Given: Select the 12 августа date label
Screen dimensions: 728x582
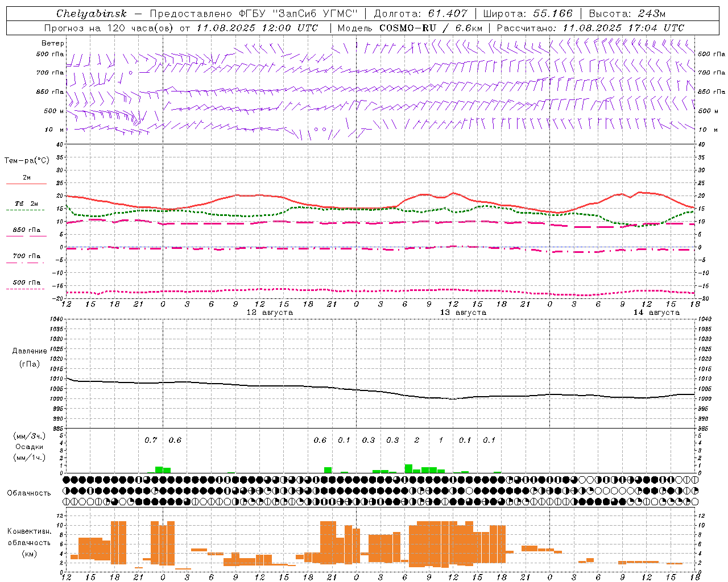Looking at the screenshot, I should click(x=270, y=313).
